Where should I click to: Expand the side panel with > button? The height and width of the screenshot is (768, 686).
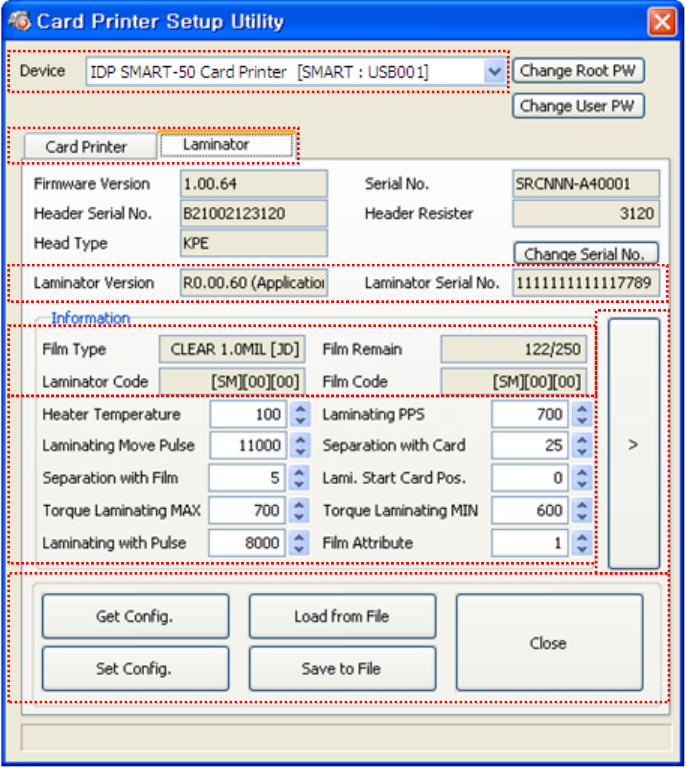[x=634, y=444]
